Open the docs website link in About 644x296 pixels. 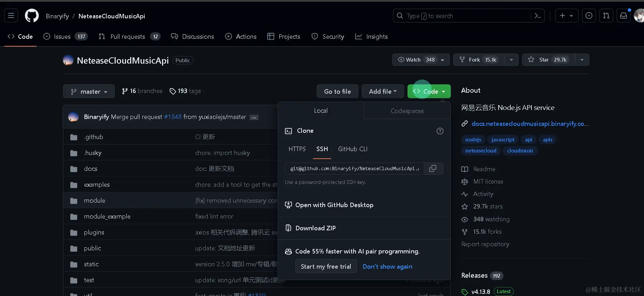[x=530, y=124]
